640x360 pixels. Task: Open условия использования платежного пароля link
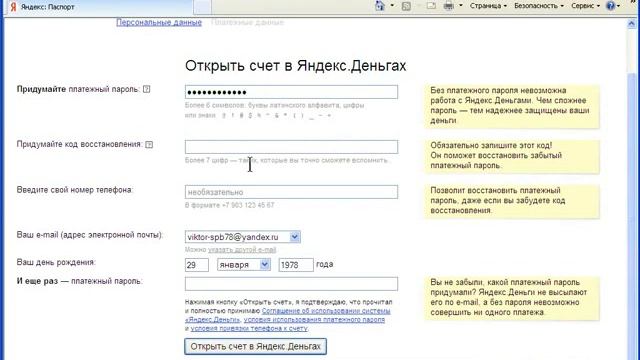pos(314,320)
